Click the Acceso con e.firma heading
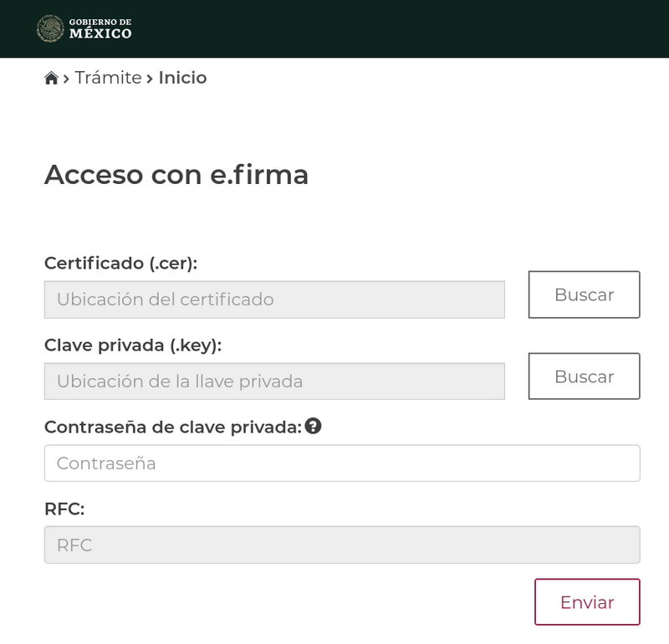 tap(176, 175)
